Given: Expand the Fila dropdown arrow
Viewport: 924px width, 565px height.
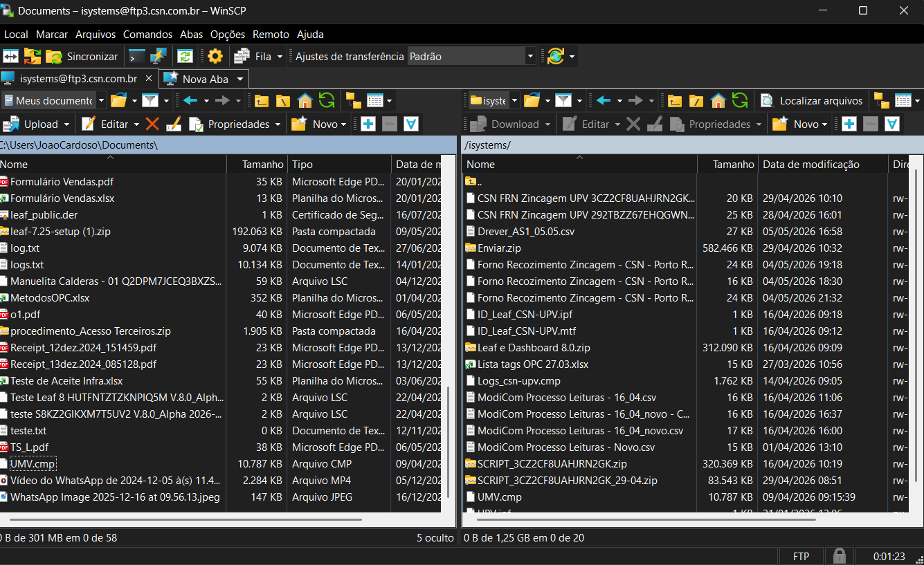Looking at the screenshot, I should click(x=280, y=57).
